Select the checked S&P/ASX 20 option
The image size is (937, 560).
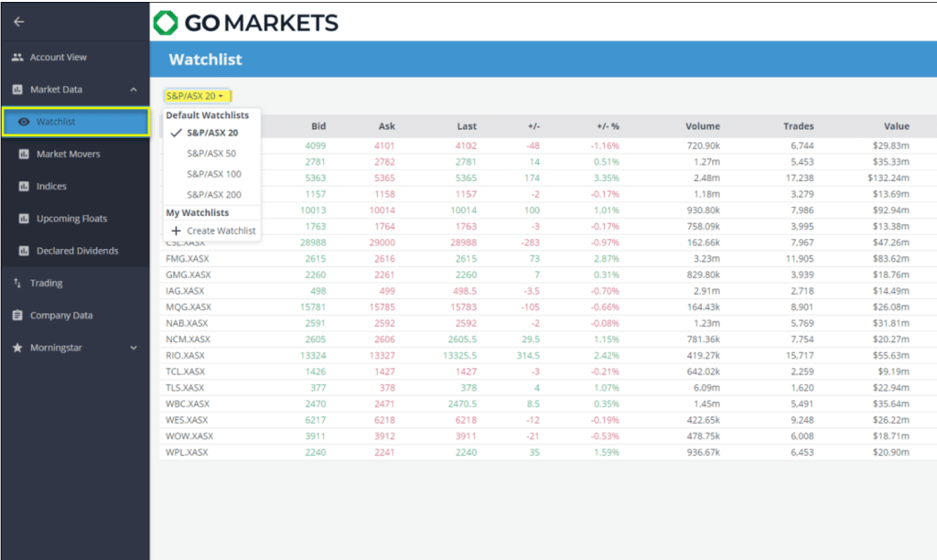tap(212, 133)
